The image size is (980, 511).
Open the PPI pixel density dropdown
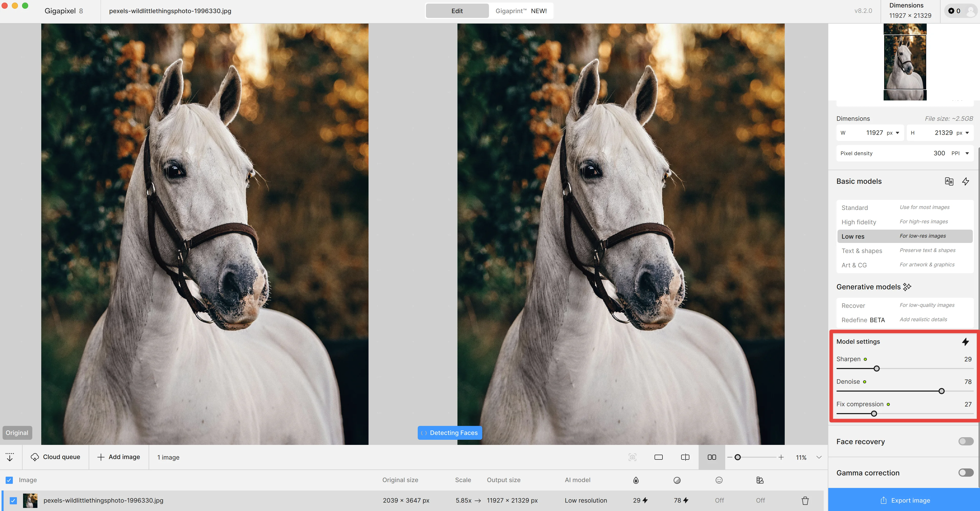pos(967,153)
